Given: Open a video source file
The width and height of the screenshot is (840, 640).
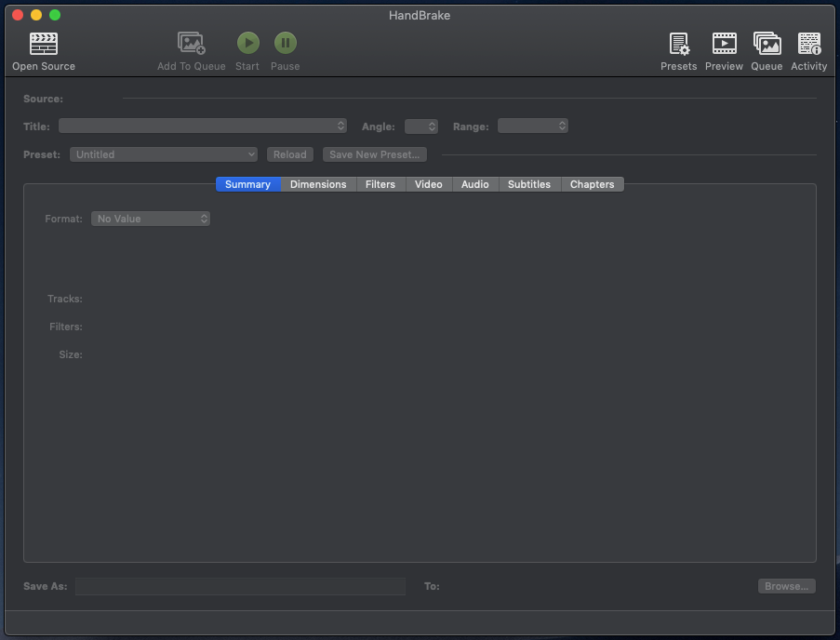Looking at the screenshot, I should pyautogui.click(x=43, y=48).
